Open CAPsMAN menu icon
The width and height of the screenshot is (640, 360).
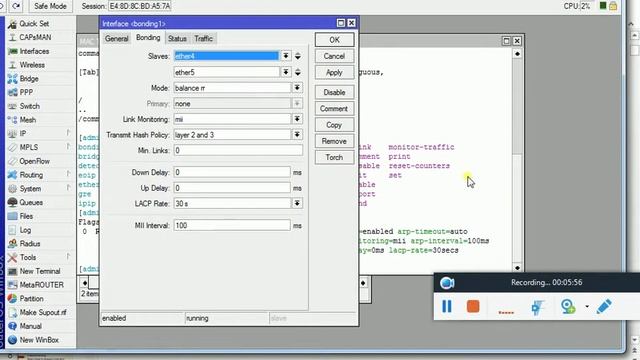13,38
